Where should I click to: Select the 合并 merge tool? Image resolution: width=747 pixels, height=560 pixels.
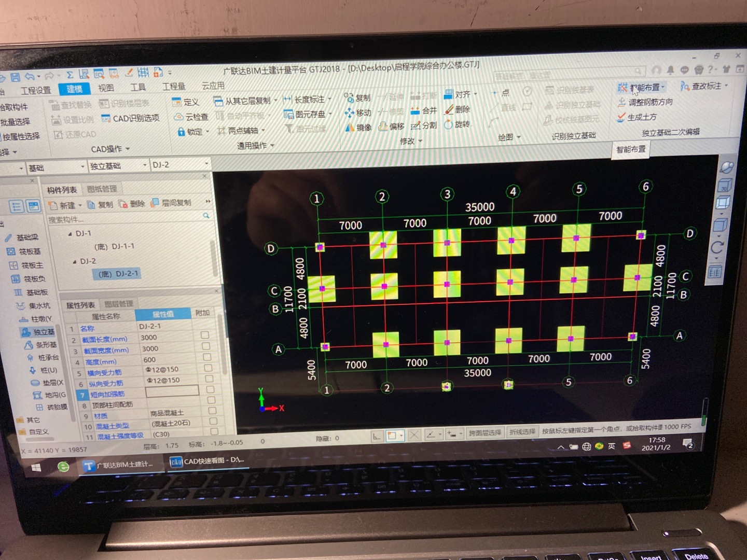424,110
